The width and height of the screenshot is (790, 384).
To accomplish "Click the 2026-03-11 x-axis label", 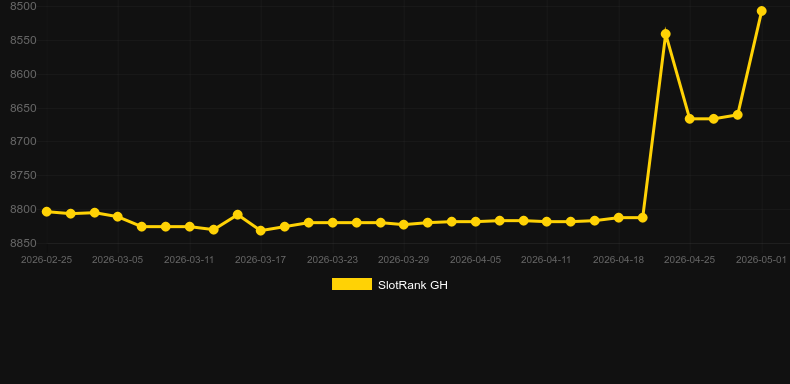I will pos(189,260).
